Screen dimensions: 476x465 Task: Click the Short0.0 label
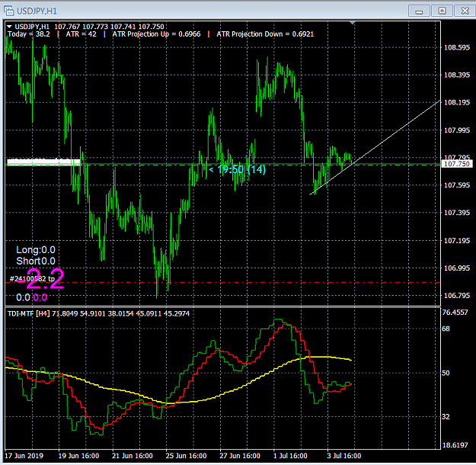(x=36, y=261)
